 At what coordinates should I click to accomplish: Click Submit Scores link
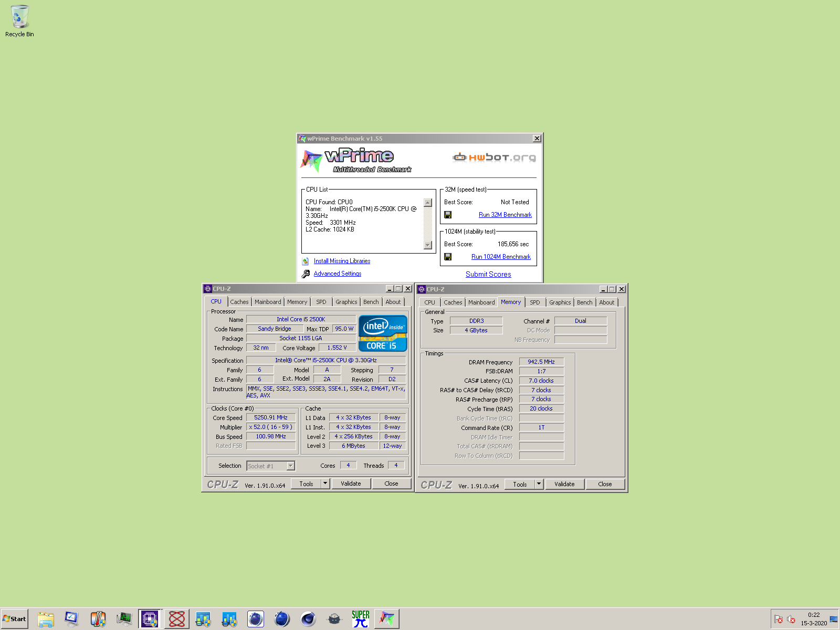point(488,274)
